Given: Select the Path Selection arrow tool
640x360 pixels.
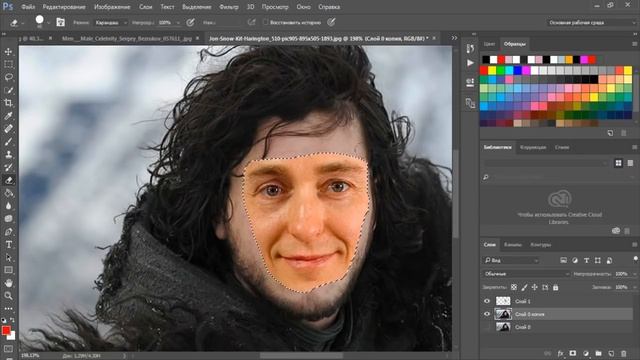Looking at the screenshot, I should coord(9,258).
